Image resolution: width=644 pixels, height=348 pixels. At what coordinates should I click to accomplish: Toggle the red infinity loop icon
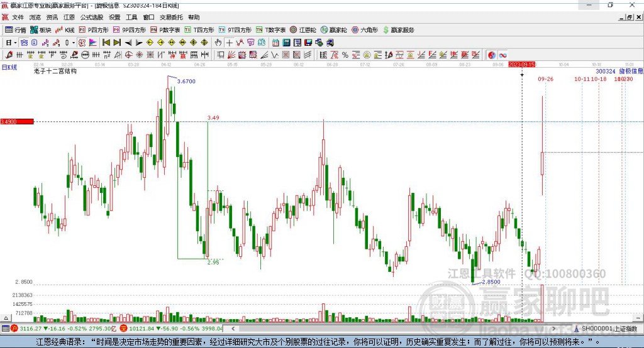(x=502, y=55)
